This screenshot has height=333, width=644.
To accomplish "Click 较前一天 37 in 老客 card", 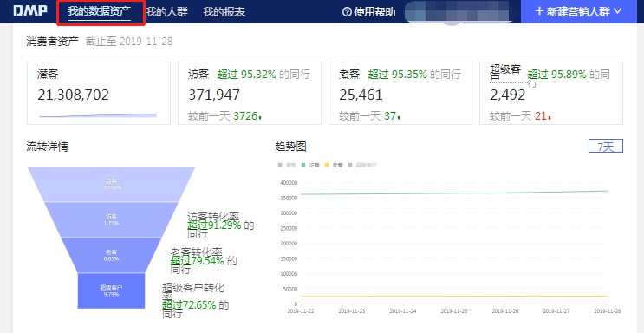I will tap(369, 116).
